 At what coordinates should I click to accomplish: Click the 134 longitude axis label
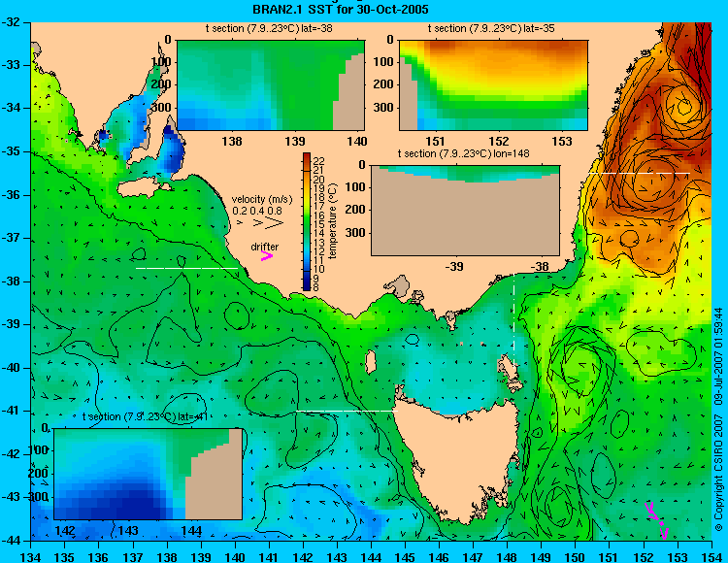pyautogui.click(x=31, y=557)
